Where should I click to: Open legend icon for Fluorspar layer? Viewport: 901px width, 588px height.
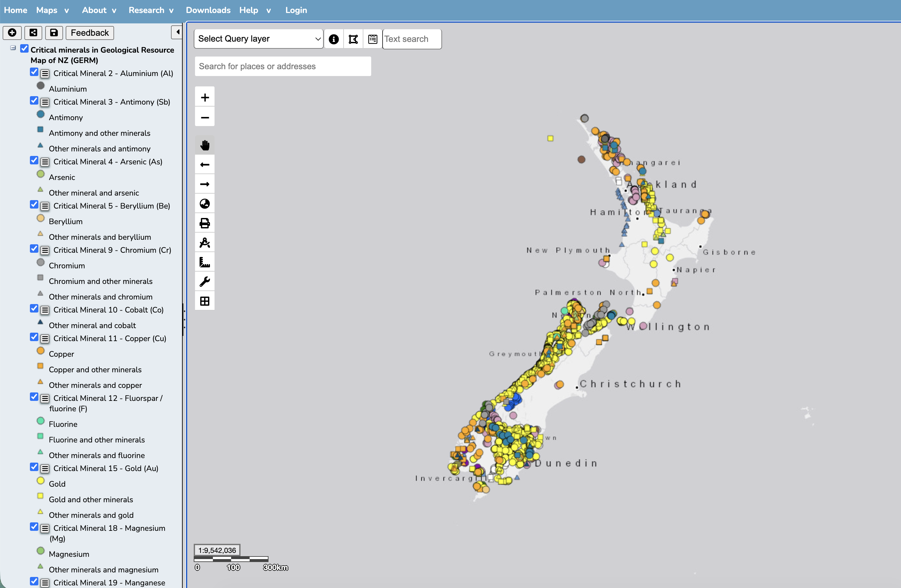[x=45, y=398]
